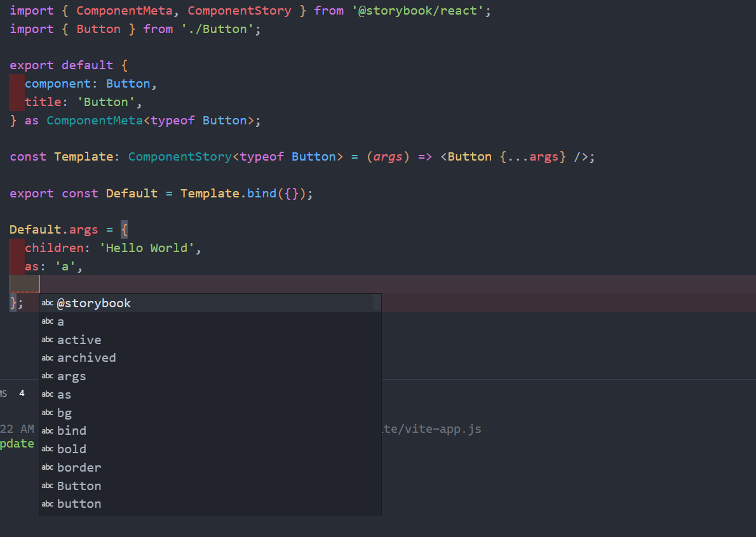This screenshot has height=537, width=756.
Task: Click 'args' in the Default.args assignment
Action: point(83,229)
